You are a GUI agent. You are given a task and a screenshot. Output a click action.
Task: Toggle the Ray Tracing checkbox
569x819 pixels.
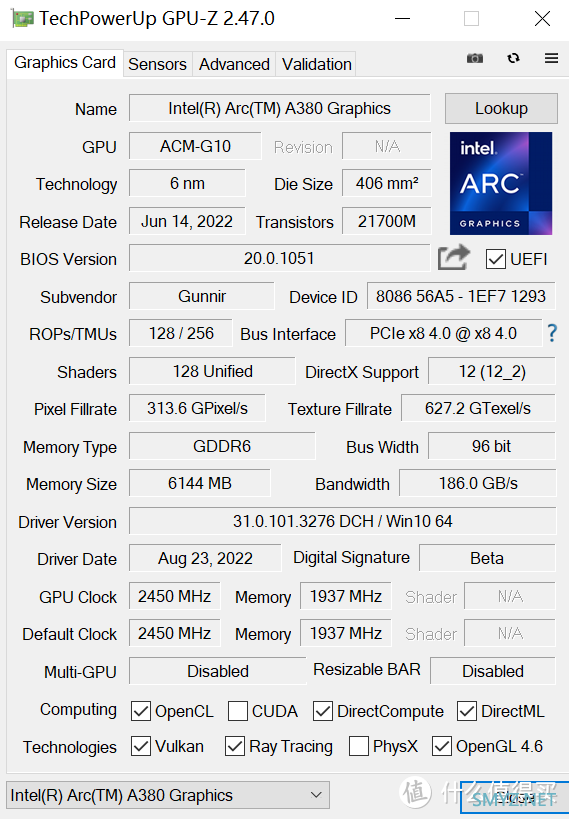pyautogui.click(x=235, y=746)
